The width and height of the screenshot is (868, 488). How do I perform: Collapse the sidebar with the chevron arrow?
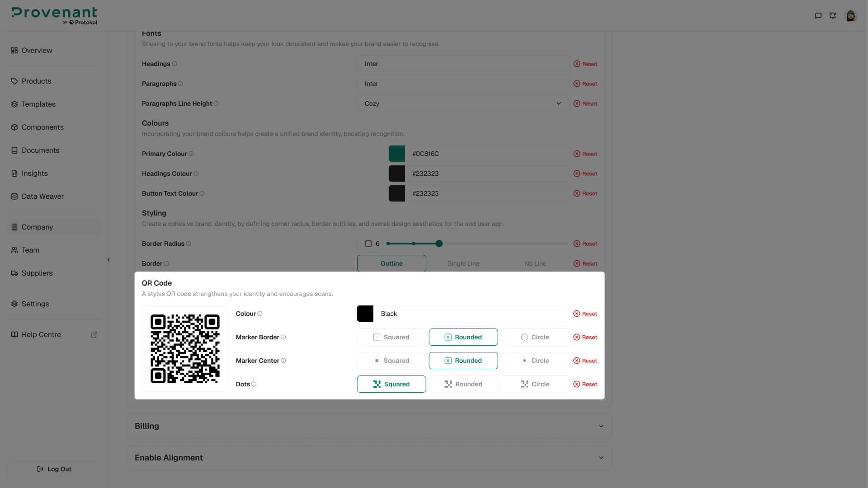108,260
